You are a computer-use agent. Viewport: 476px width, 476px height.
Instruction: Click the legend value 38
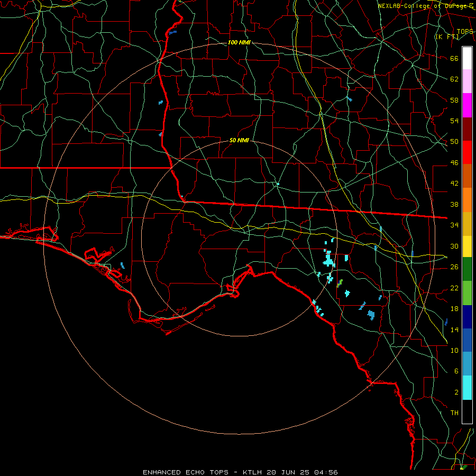point(454,204)
